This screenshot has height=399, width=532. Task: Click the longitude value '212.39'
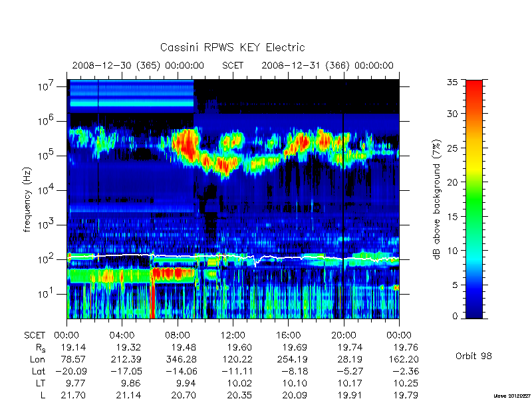[126, 359]
